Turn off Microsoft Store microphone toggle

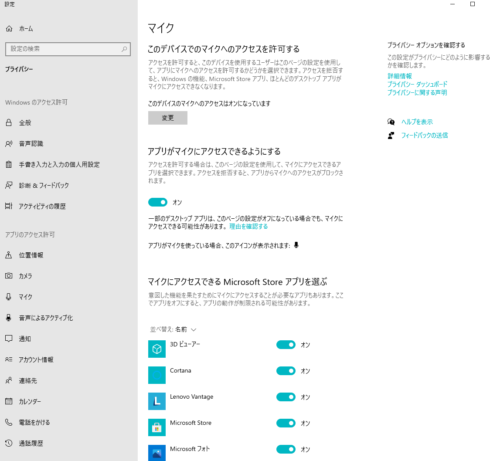click(x=286, y=423)
